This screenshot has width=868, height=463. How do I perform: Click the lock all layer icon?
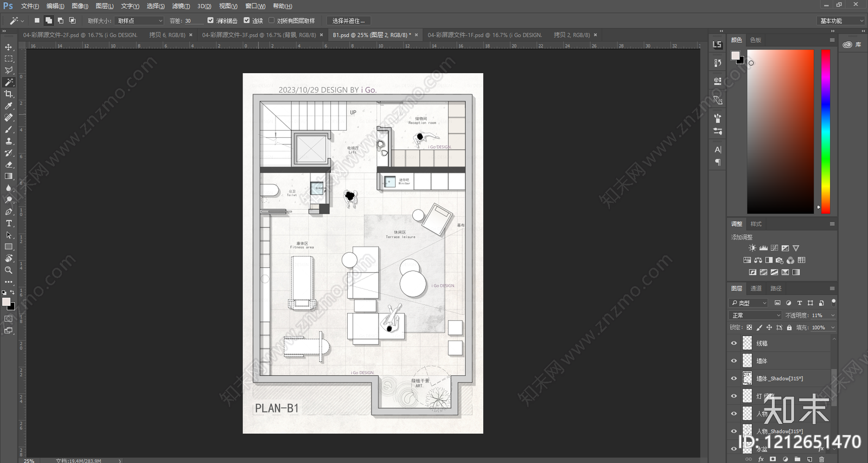point(789,327)
